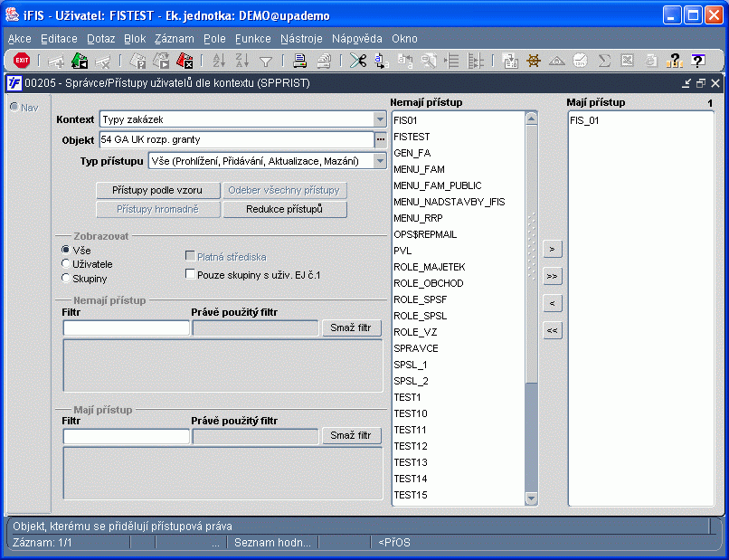Click the scroll-up arrow of Nemají přístup list
Image resolution: width=729 pixels, height=560 pixels.
[531, 119]
